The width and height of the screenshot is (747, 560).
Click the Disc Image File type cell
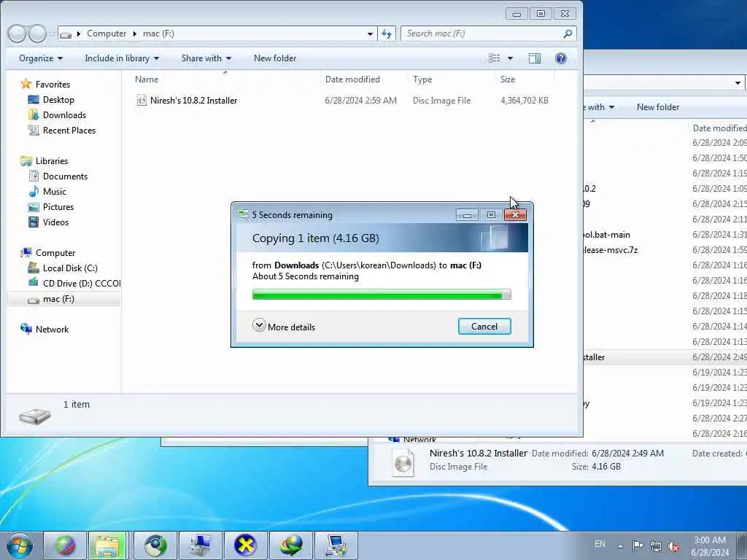pyautogui.click(x=441, y=101)
